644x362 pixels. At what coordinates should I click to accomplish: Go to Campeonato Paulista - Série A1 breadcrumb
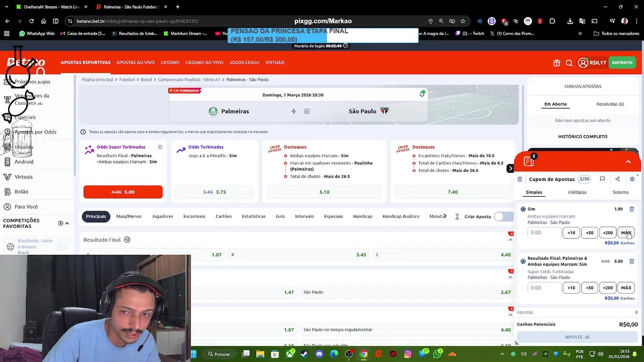[189, 79]
